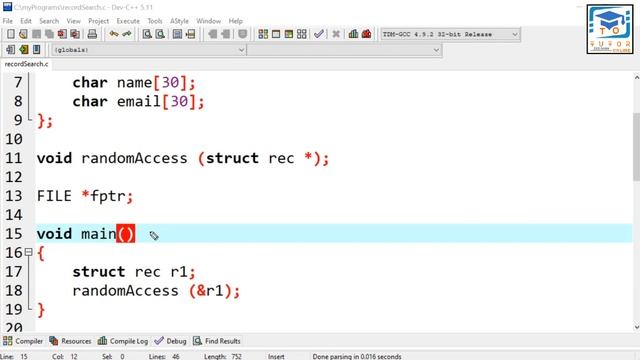Click the Redo arrow icon
640x360 pixels.
[x=127, y=34]
